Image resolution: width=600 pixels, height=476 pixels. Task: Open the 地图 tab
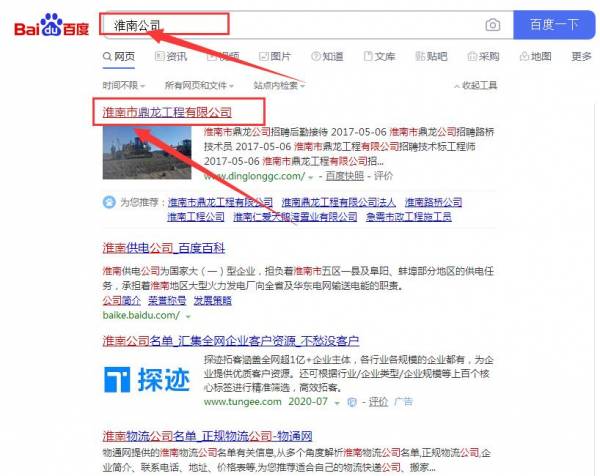535,57
